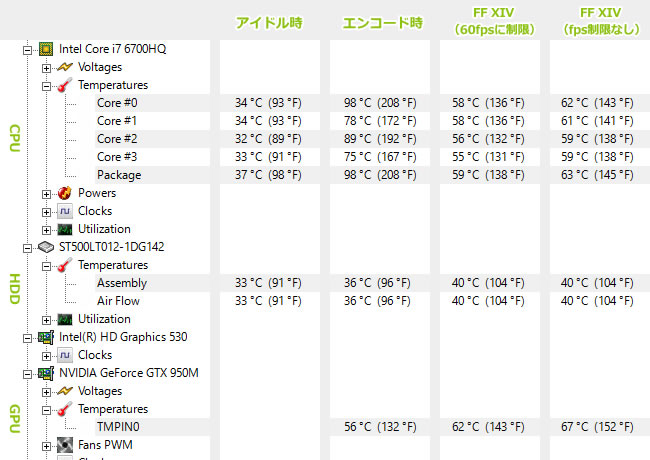Viewport: 650px width, 460px height.
Task: Click the 'Intel(R) HD Graphics 530' label
Action: [123, 337]
